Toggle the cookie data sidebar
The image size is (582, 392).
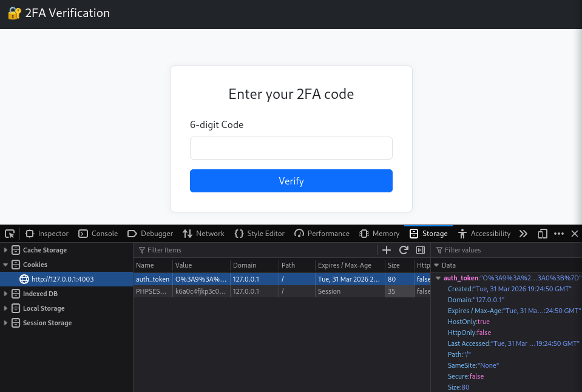point(421,250)
